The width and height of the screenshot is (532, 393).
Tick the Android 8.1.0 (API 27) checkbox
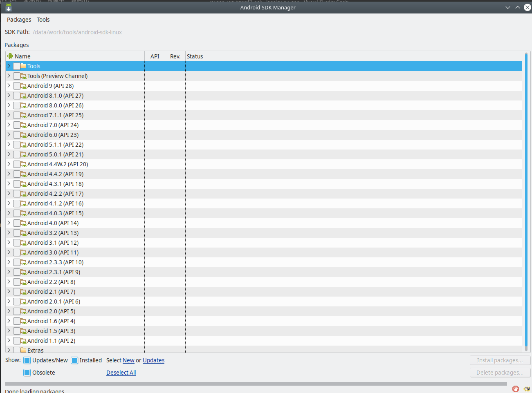pos(16,96)
